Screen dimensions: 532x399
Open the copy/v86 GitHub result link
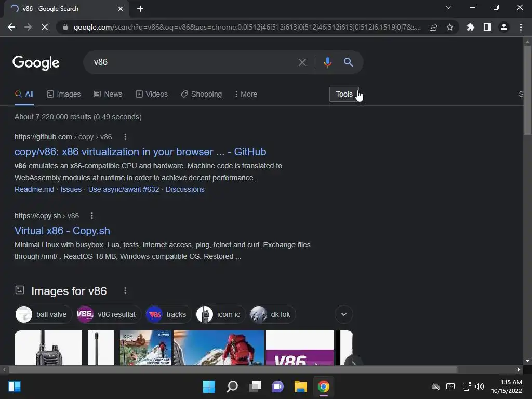140,152
